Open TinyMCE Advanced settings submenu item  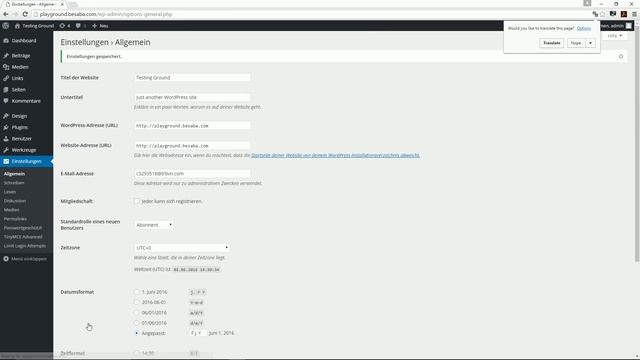(x=23, y=237)
